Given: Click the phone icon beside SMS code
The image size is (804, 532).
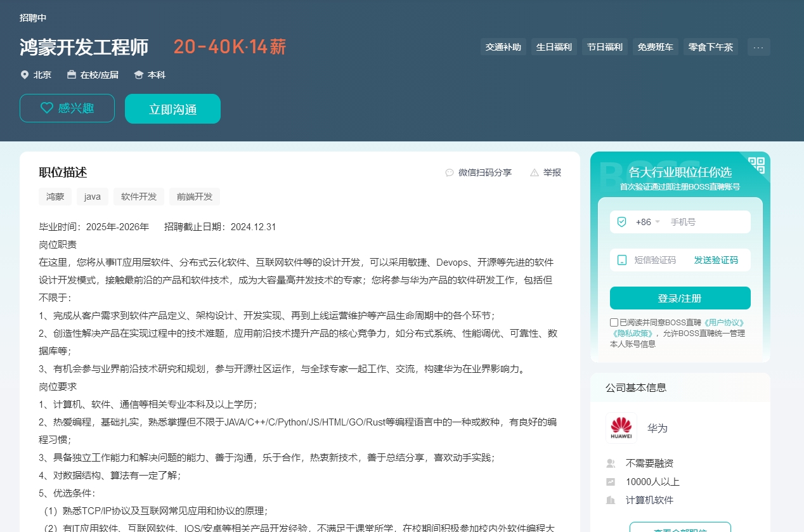Looking at the screenshot, I should click(621, 260).
